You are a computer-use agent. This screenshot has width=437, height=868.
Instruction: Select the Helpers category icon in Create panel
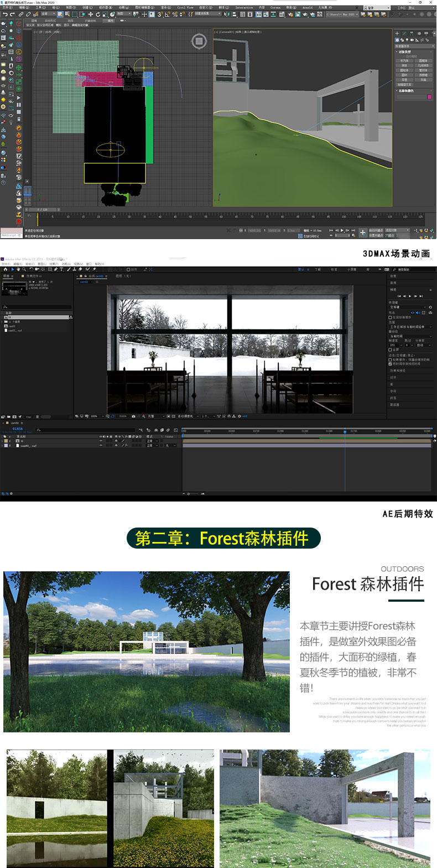(417, 40)
